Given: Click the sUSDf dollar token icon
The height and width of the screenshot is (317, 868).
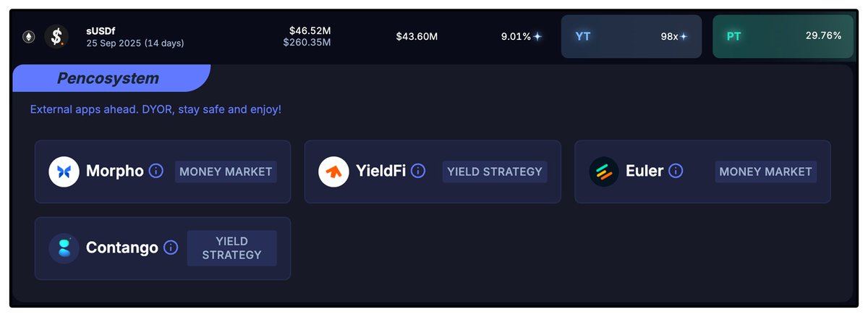Looking at the screenshot, I should (56, 36).
